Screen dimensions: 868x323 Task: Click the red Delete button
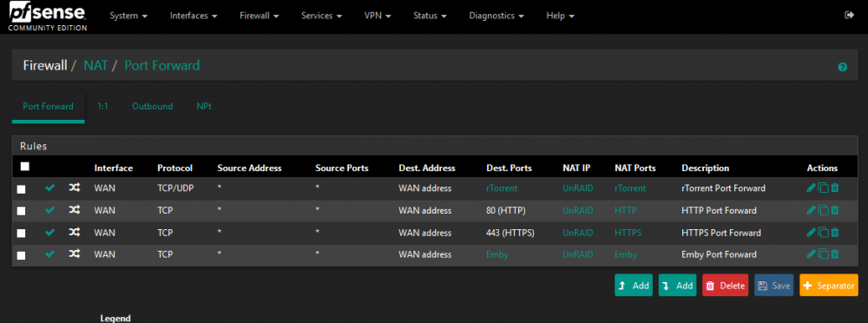coord(725,286)
